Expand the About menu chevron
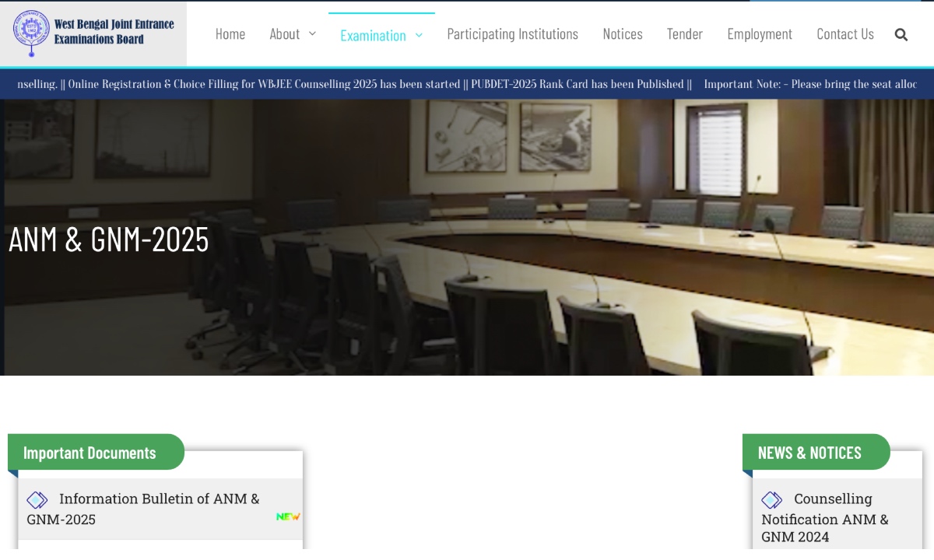This screenshot has width=934, height=560. coord(312,33)
